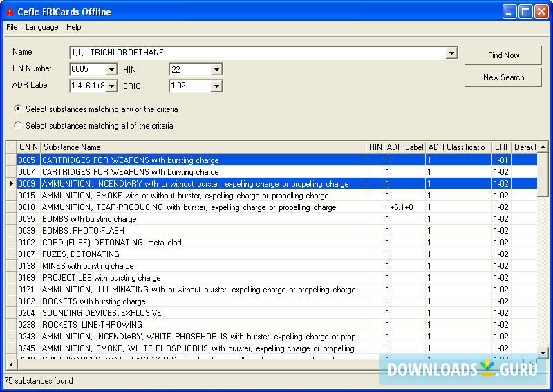This screenshot has height=392, width=553.
Task: Expand the ADR Label dropdown arrow
Action: (x=111, y=86)
